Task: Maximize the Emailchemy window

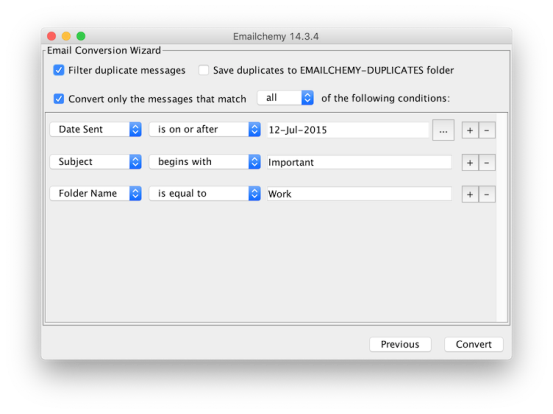Action: coord(81,36)
